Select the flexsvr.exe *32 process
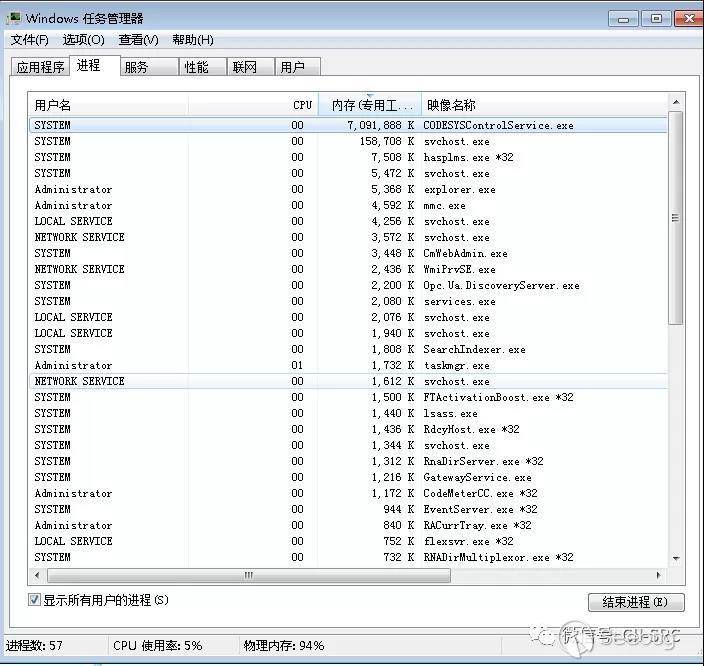 click(348, 541)
